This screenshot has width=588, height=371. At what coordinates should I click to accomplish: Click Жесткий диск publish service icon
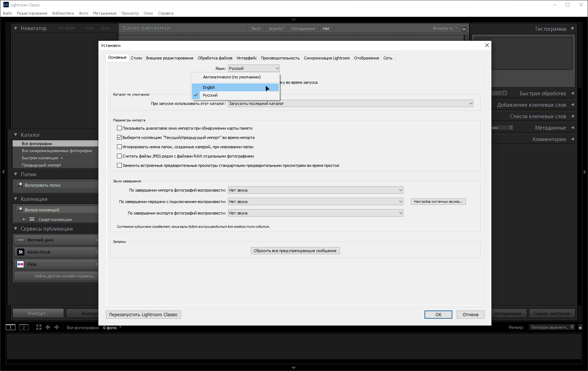[x=21, y=240]
